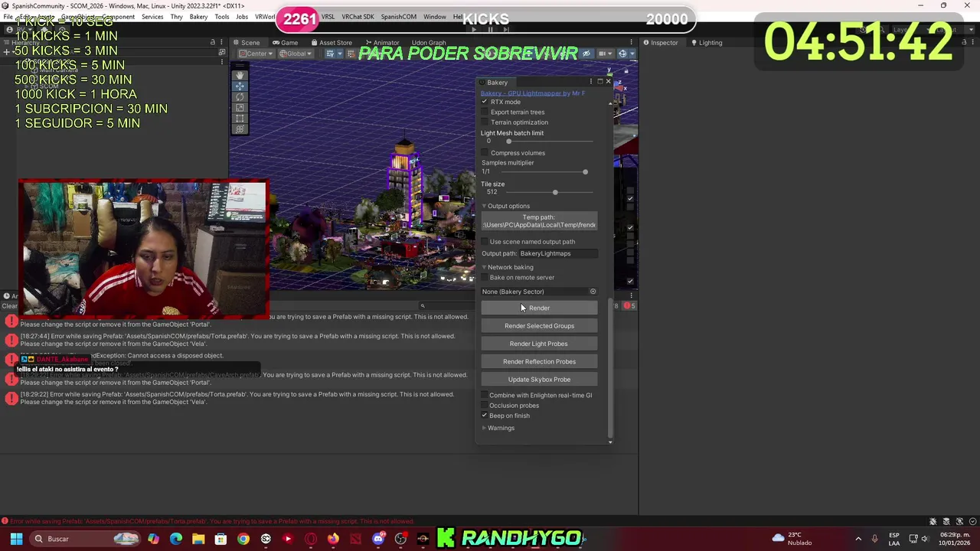Open Microsoft Edge from taskbar

click(x=176, y=539)
